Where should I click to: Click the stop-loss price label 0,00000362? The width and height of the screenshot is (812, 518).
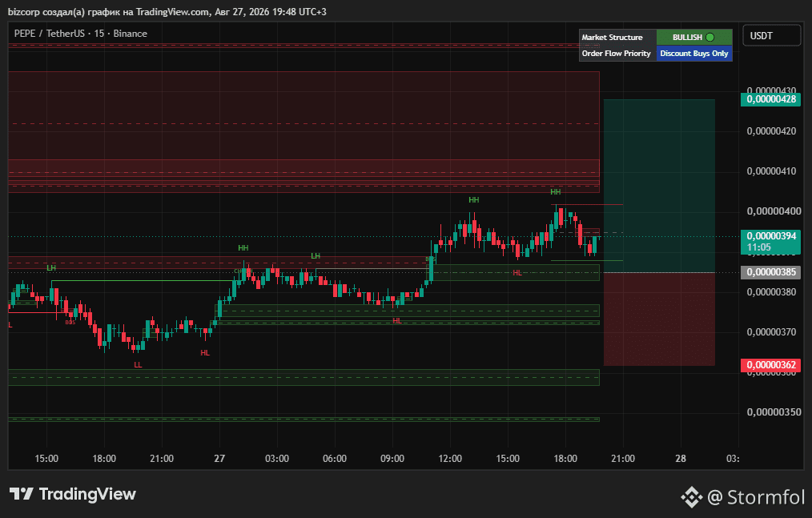tap(771, 364)
